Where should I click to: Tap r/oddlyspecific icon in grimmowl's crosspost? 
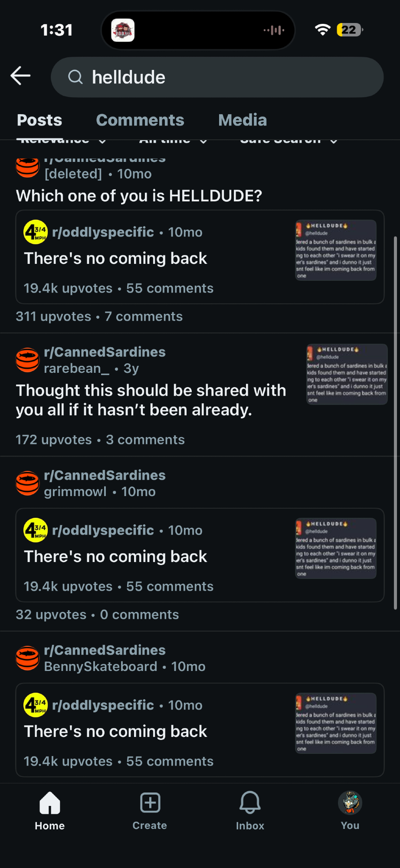(x=36, y=530)
